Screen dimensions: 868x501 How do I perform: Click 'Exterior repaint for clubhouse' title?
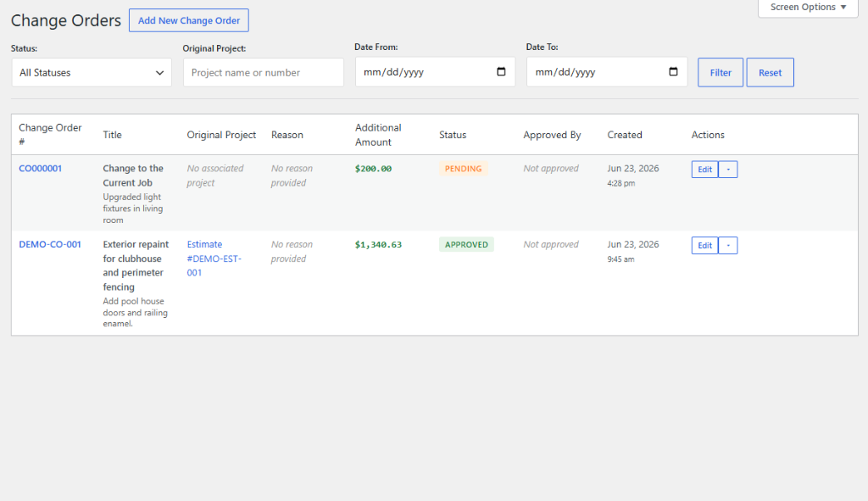click(136, 265)
